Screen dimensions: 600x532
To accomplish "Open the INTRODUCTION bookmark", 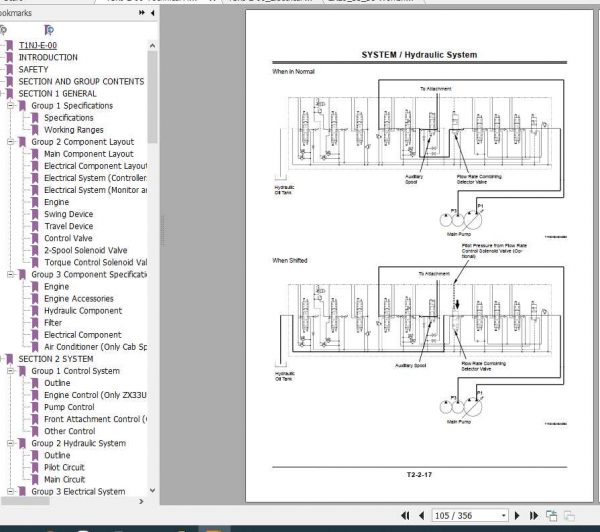I will point(48,57).
